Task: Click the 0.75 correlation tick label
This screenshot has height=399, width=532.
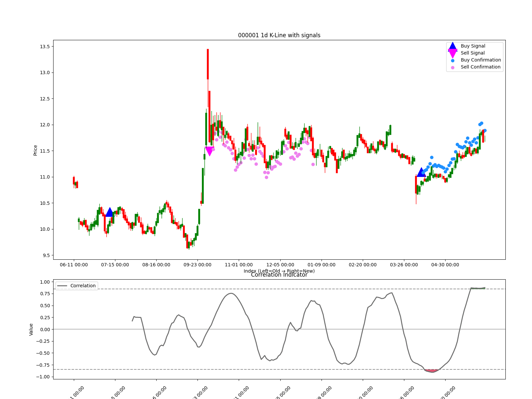Action: [x=45, y=294]
